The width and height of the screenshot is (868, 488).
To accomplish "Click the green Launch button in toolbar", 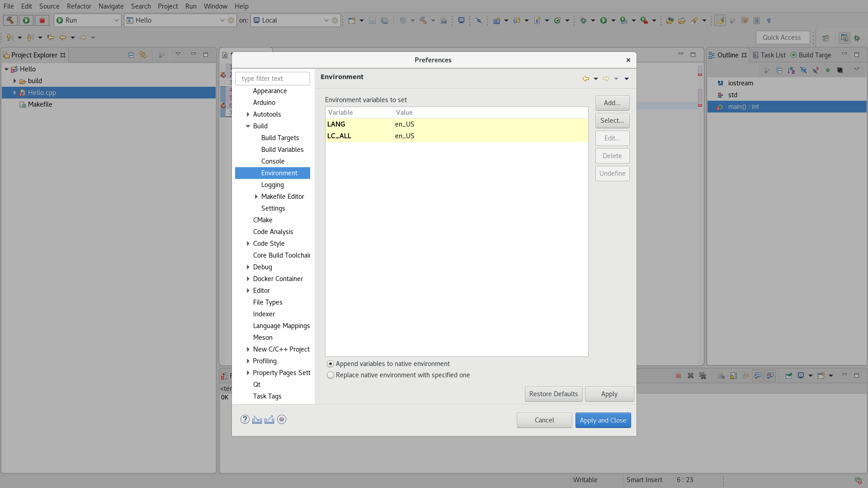I will (26, 20).
